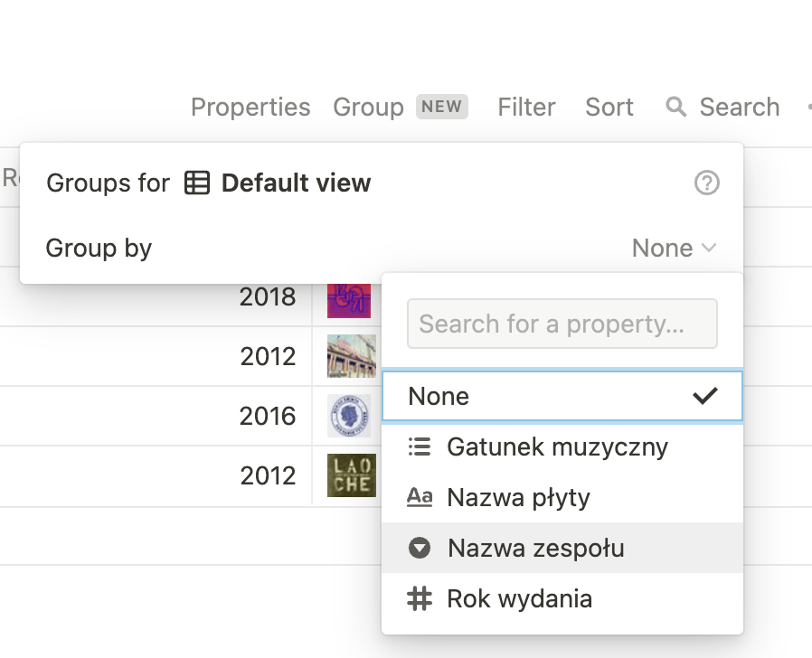Click the table icon next to Default view
Screen dimensions: 812x658
[196, 183]
